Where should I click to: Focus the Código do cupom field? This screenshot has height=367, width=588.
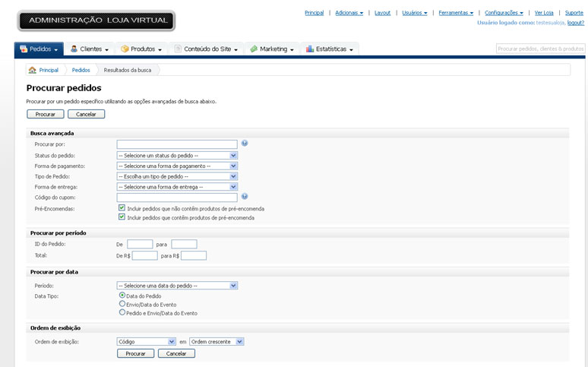pos(177,198)
